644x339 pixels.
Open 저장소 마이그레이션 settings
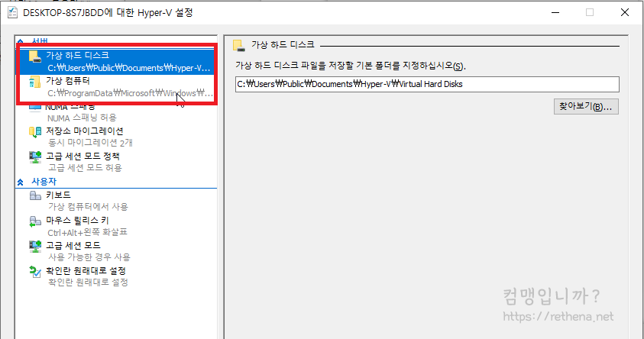coord(116,137)
